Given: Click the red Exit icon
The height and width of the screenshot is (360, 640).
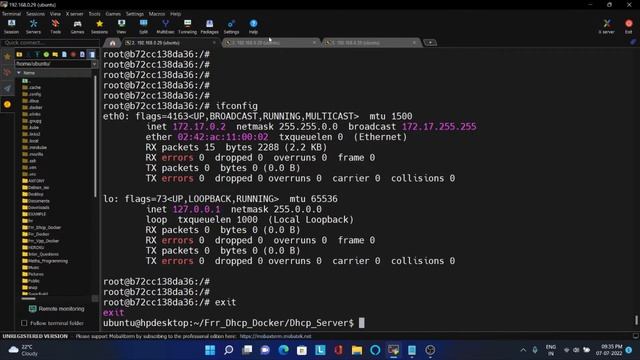Looking at the screenshot, I should point(629,27).
